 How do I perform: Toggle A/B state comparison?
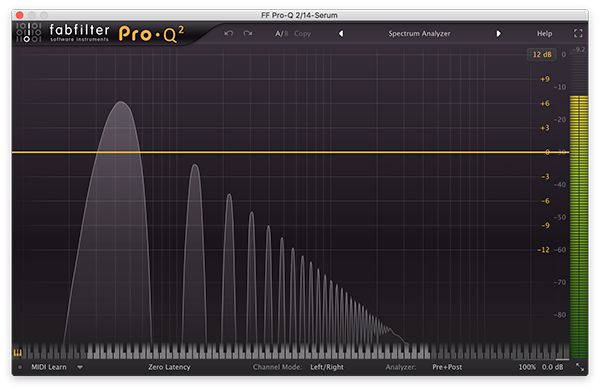pos(282,34)
